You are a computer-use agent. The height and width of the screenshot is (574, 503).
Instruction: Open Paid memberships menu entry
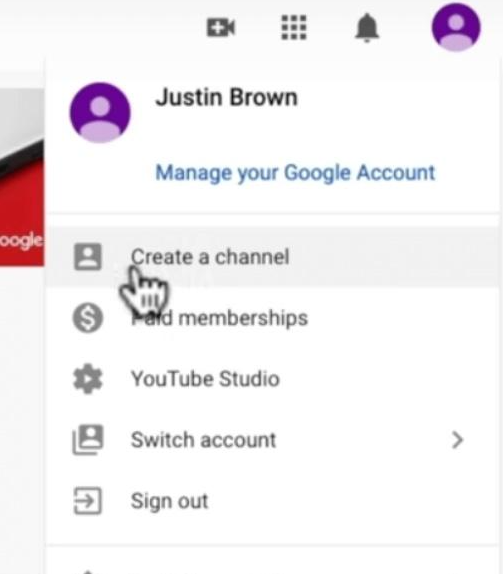coord(272,318)
